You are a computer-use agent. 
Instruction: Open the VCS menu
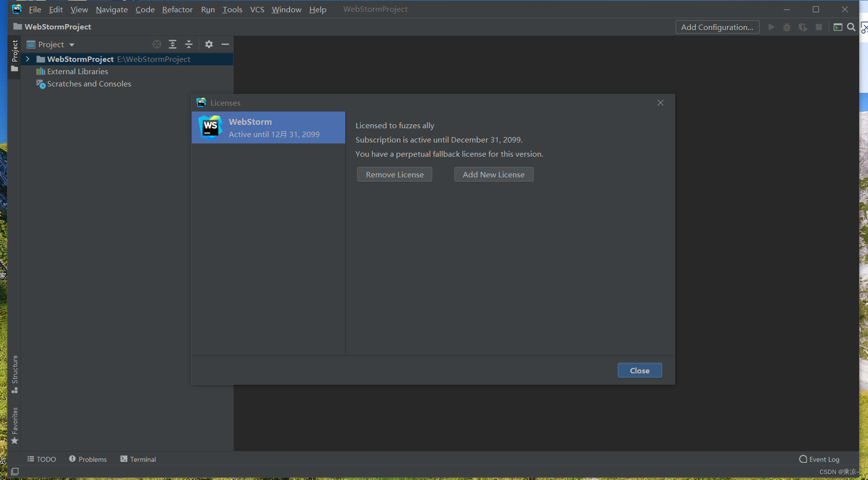257,9
